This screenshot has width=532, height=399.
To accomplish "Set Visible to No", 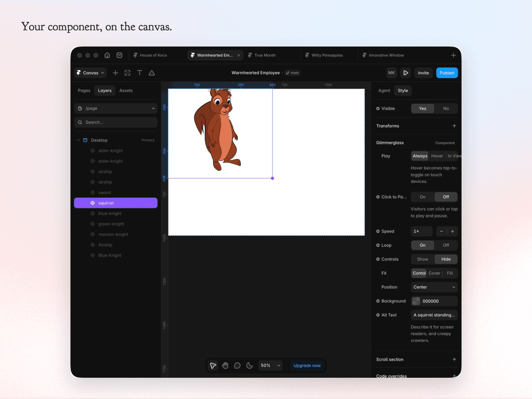I will tap(446, 108).
